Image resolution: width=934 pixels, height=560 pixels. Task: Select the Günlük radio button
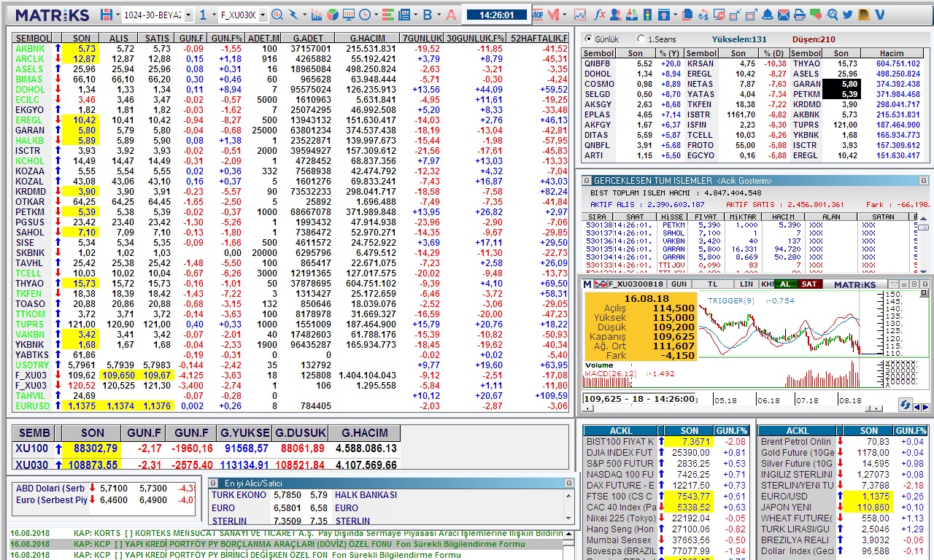tap(588, 39)
